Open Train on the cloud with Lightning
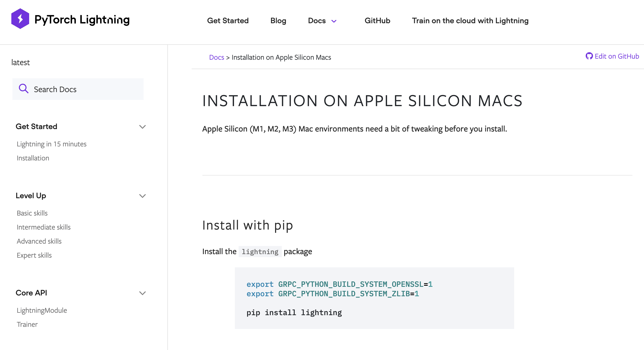Image resolution: width=644 pixels, height=350 pixels. pos(470,21)
